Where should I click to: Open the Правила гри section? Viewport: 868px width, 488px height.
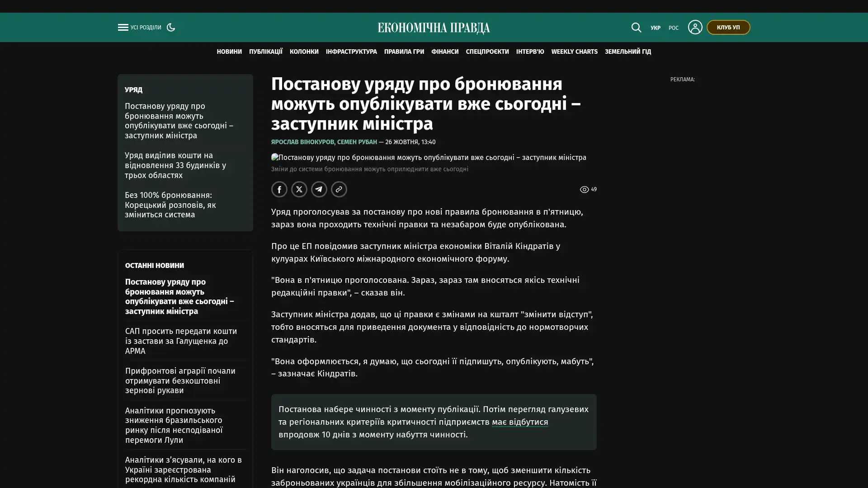404,52
